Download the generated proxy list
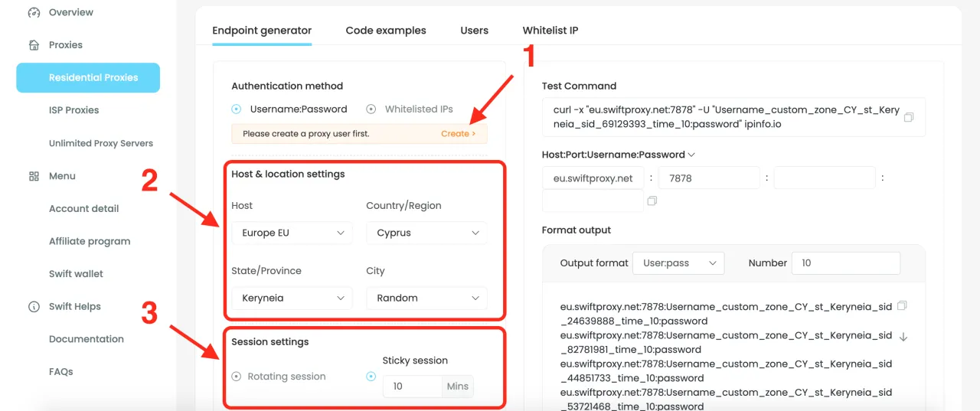 pos(903,336)
